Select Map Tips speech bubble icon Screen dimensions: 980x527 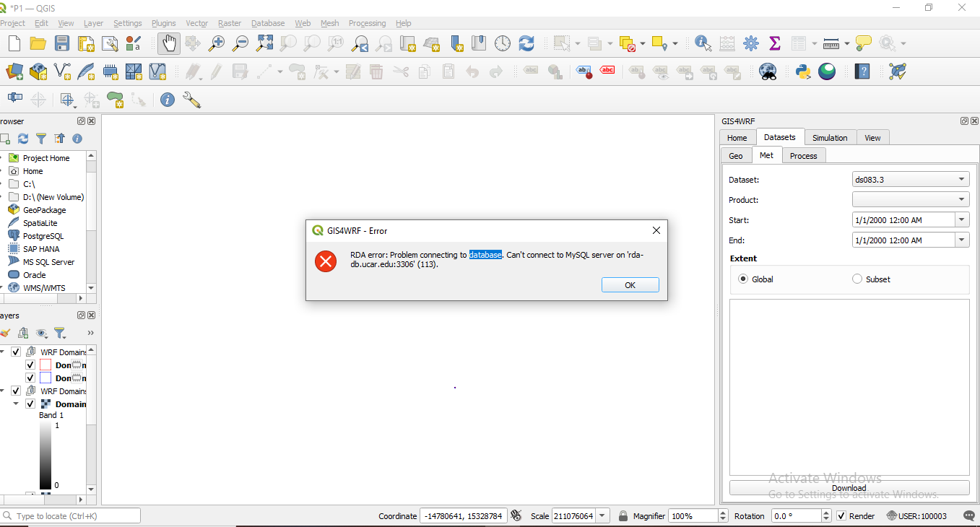click(x=864, y=43)
